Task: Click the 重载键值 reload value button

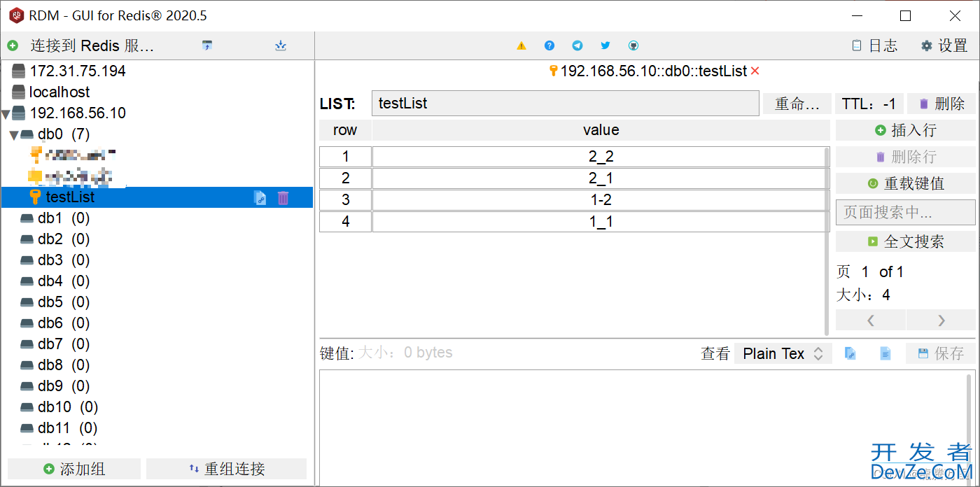Action: pyautogui.click(x=906, y=183)
